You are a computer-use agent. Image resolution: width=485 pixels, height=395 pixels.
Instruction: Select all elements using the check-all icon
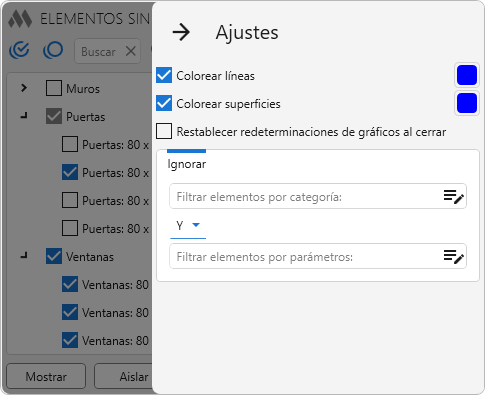[19, 51]
